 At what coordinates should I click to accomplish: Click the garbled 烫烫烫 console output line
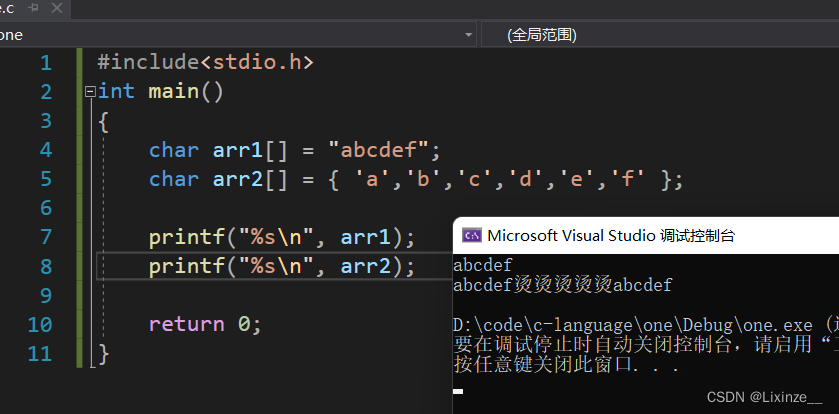click(562, 285)
